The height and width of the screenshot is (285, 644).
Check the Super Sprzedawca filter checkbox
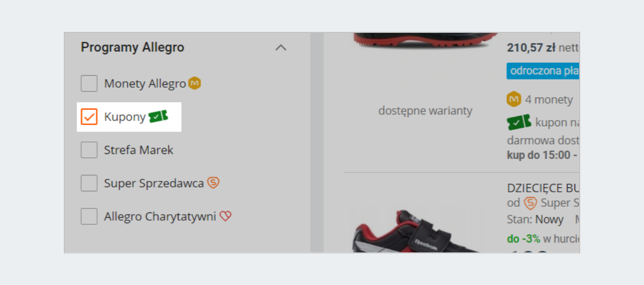click(x=89, y=183)
